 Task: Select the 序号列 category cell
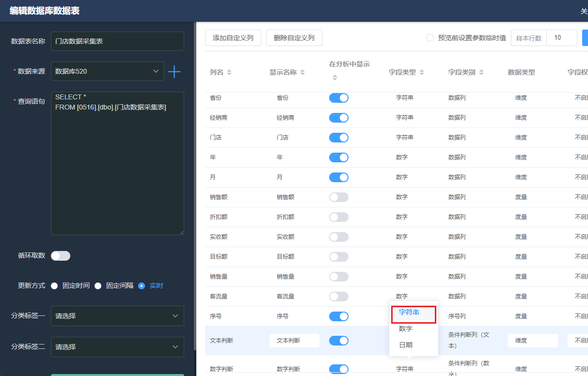coord(457,316)
